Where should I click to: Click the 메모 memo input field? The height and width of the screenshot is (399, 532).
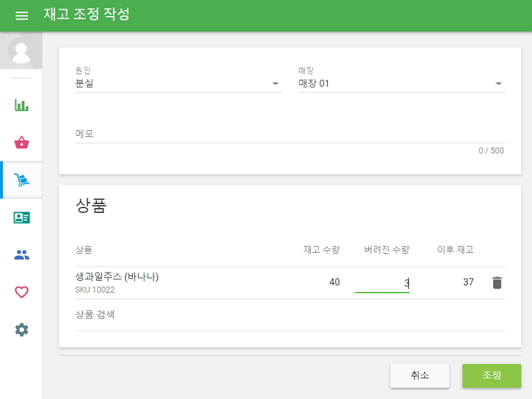(x=199, y=136)
